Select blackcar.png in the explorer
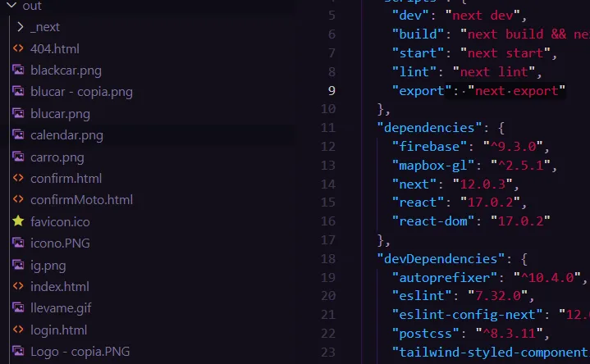 [x=66, y=71]
